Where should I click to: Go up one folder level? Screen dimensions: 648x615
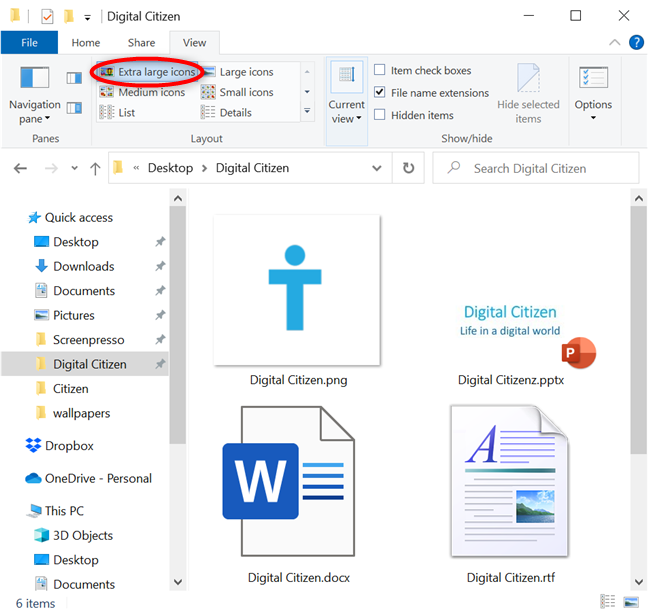(95, 168)
